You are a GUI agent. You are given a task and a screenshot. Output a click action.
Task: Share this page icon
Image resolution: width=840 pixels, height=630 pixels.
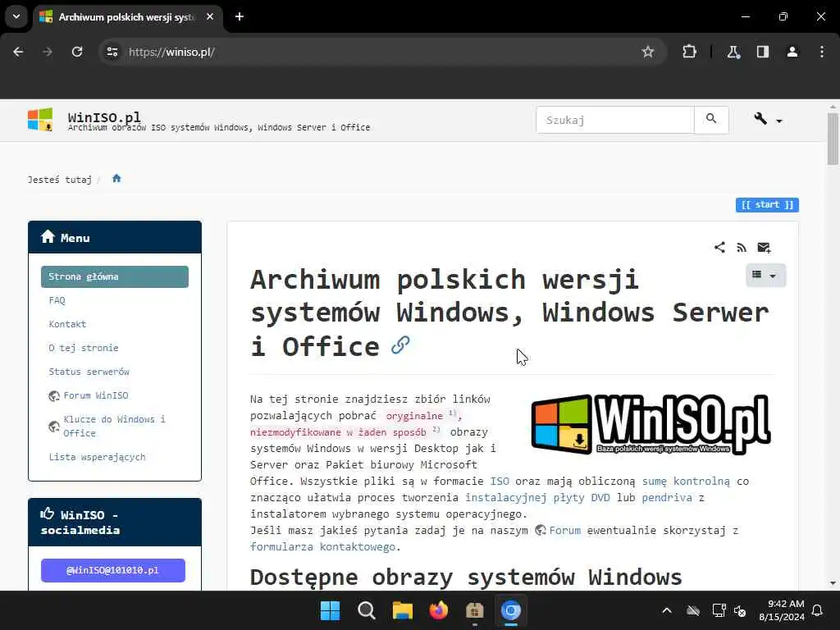pyautogui.click(x=719, y=247)
